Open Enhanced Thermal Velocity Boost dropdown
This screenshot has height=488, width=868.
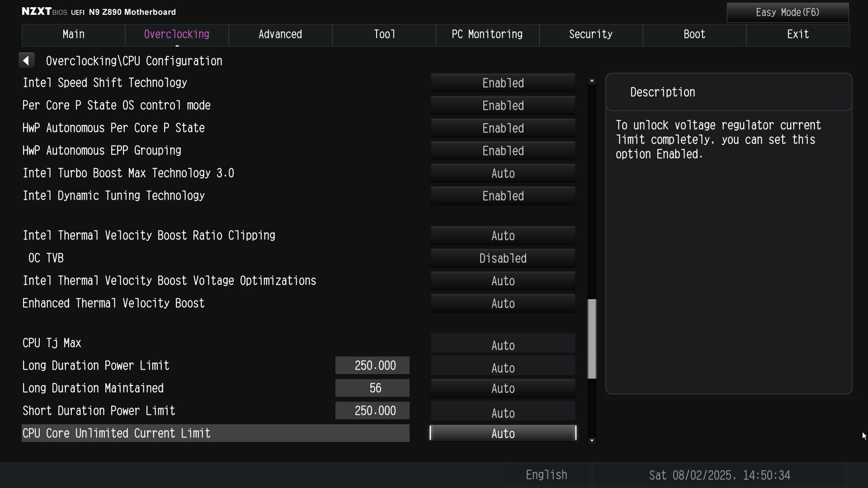(x=503, y=304)
